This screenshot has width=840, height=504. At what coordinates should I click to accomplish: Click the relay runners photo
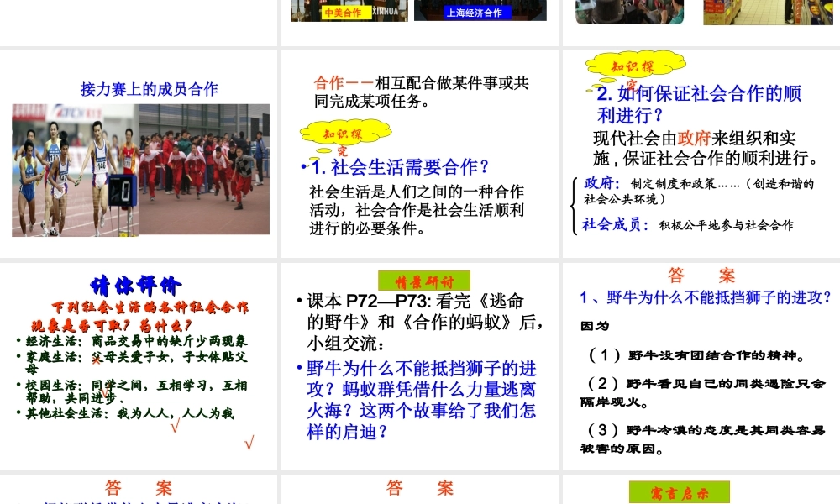pyautogui.click(x=75, y=171)
